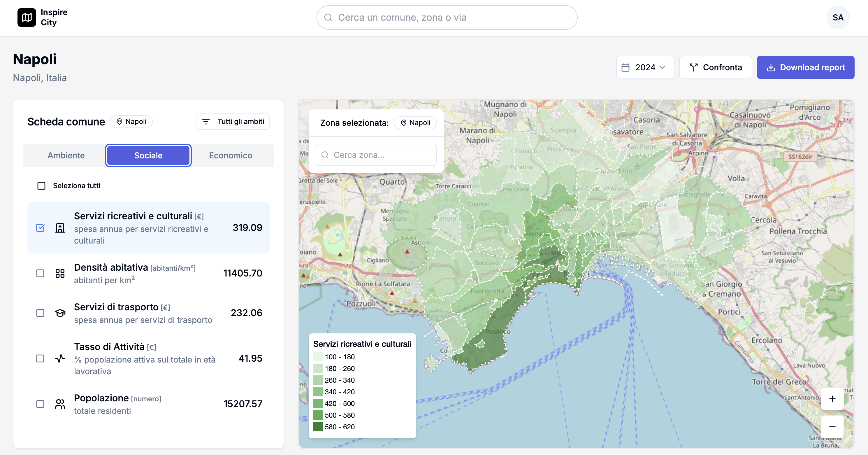Switch to the Ambiente tab
The width and height of the screenshot is (868, 455).
coord(66,155)
